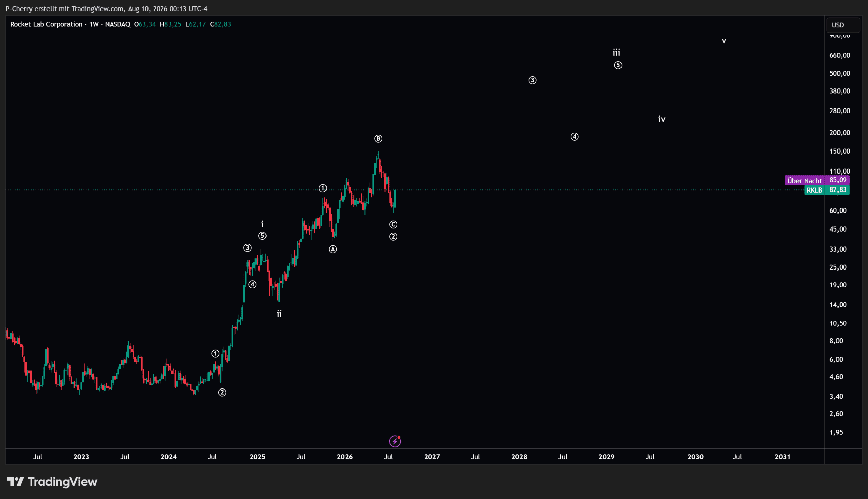The height and width of the screenshot is (499, 868).
Task: Click the high value H83,25
Action: point(170,24)
